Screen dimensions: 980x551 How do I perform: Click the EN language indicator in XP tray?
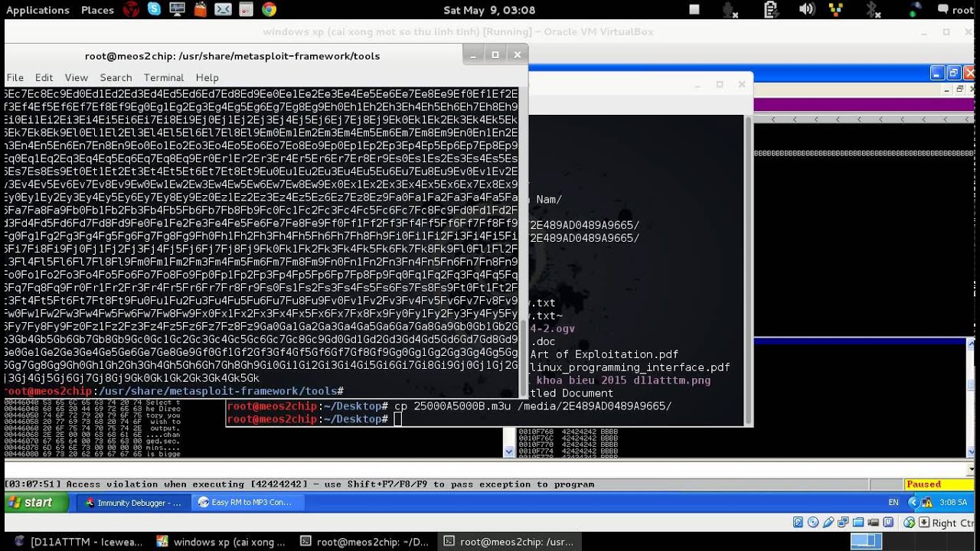point(893,503)
